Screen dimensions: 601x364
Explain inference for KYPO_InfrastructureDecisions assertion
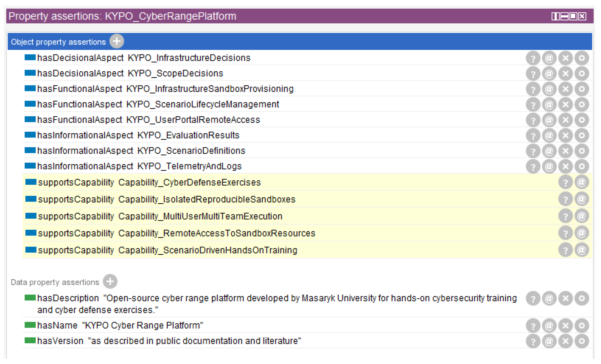[x=533, y=58]
